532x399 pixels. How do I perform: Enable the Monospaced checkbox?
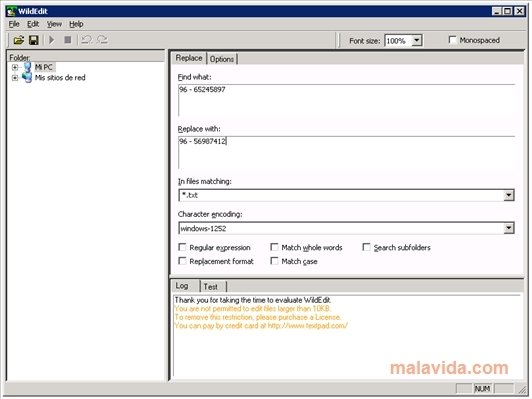452,40
